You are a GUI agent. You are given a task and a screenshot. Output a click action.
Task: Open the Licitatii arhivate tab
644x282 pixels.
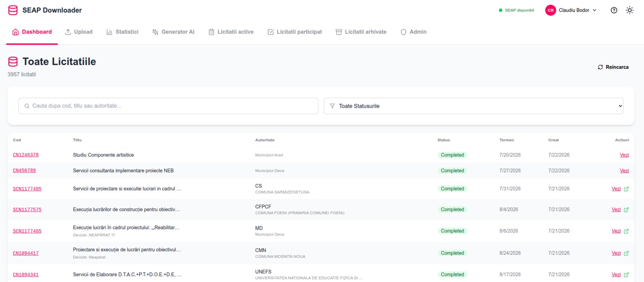tap(361, 32)
